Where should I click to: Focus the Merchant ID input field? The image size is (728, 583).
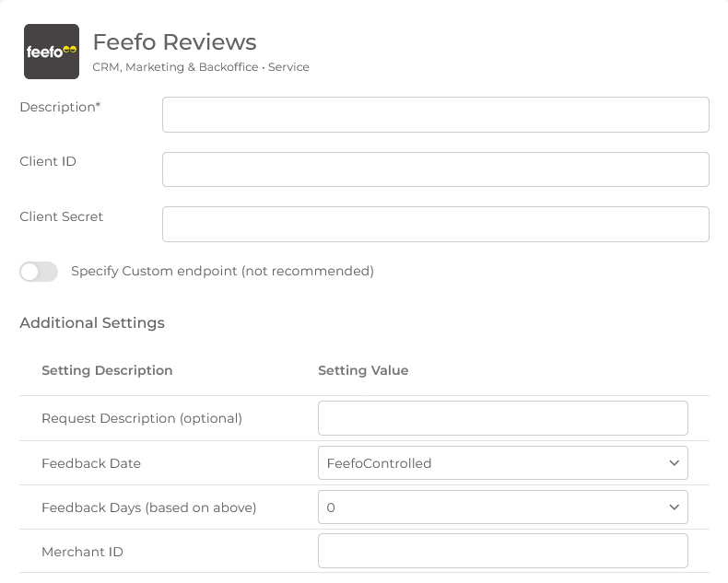click(x=502, y=551)
